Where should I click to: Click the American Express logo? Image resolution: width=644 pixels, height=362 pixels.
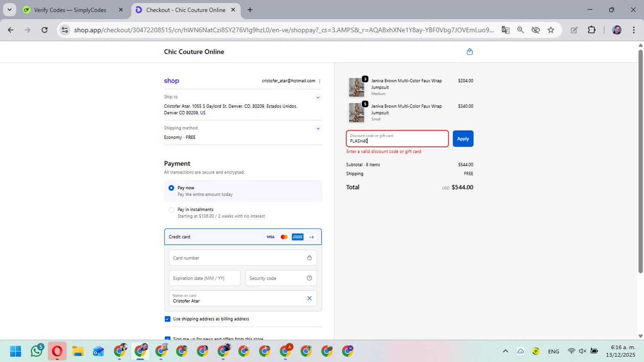[298, 237]
